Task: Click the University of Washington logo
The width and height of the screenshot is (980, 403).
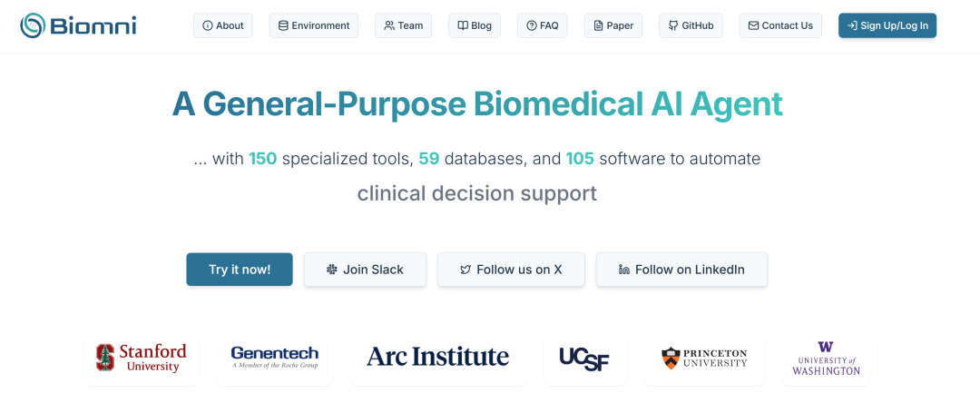Action: [826, 359]
